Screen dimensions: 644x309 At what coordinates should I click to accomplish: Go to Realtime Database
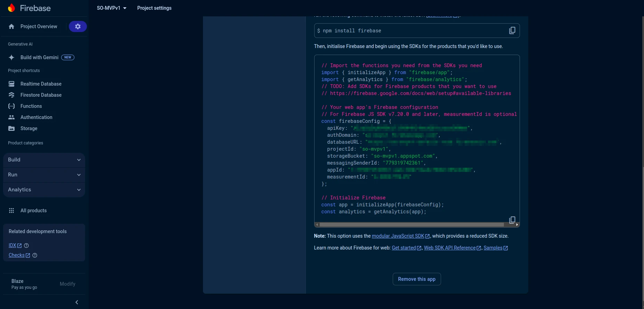click(x=41, y=84)
